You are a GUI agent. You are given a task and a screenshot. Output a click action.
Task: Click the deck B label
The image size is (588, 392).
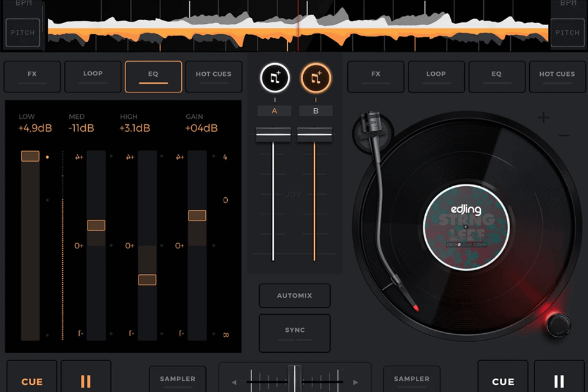(316, 111)
